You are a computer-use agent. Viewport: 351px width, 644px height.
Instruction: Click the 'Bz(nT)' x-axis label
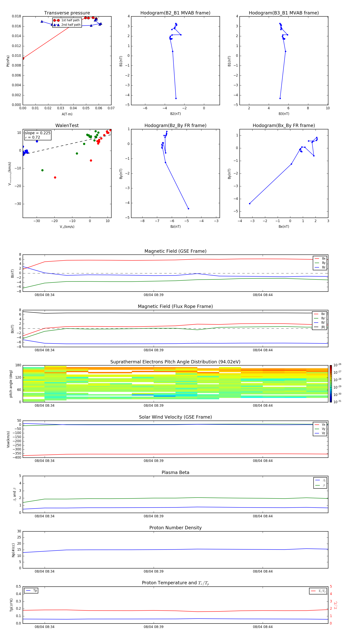175,227
